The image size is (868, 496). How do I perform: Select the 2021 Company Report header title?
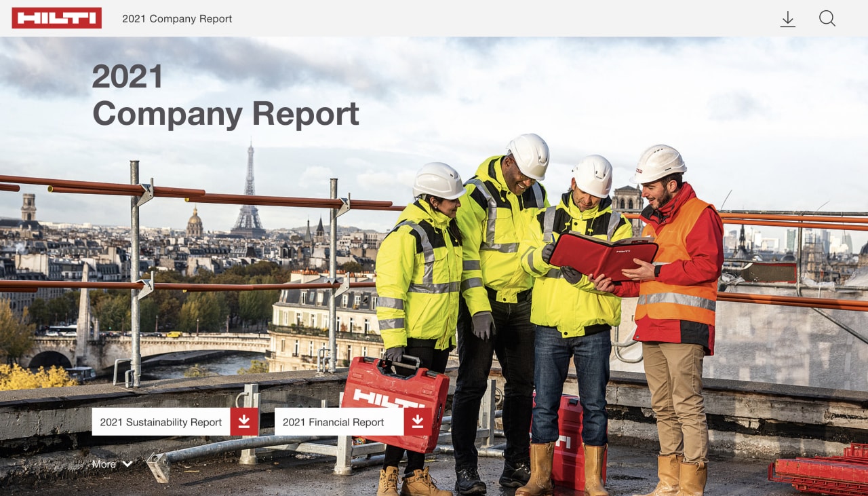tap(177, 19)
